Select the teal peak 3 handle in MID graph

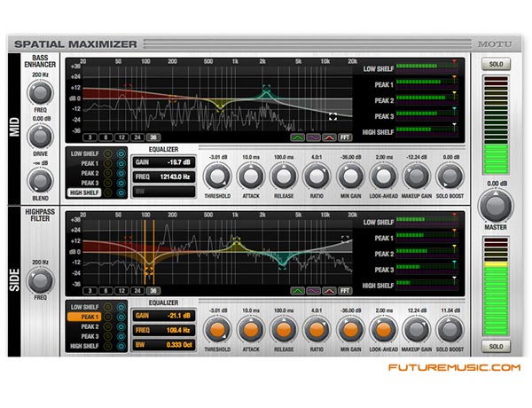266,88
